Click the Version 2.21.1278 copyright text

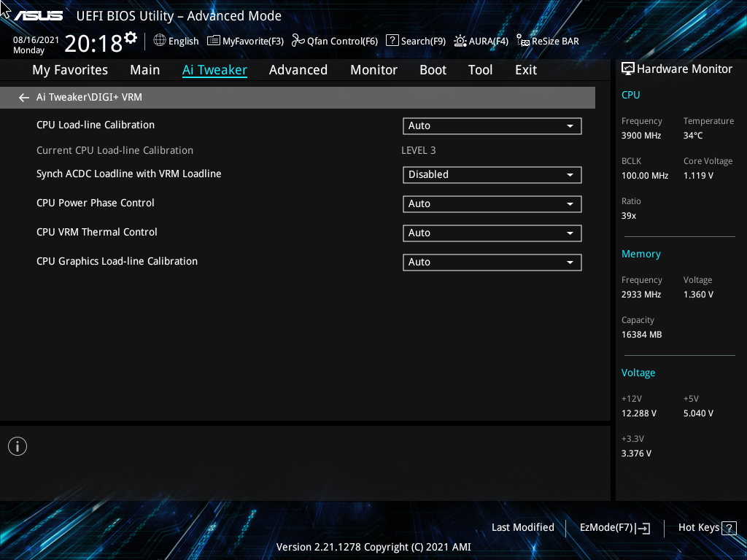click(373, 547)
